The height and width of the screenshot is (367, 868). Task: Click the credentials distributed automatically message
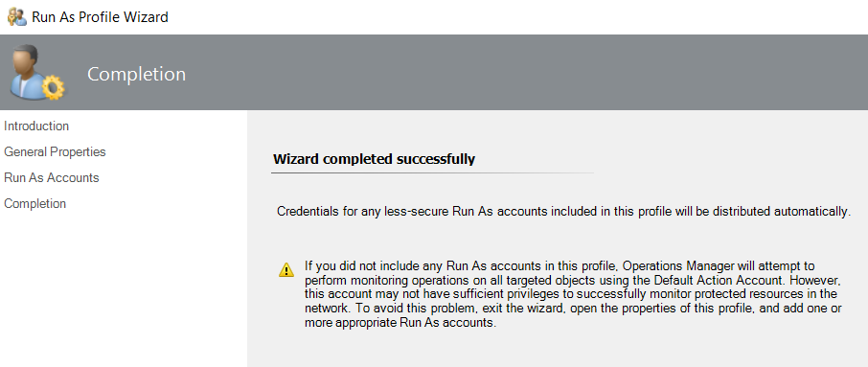563,212
